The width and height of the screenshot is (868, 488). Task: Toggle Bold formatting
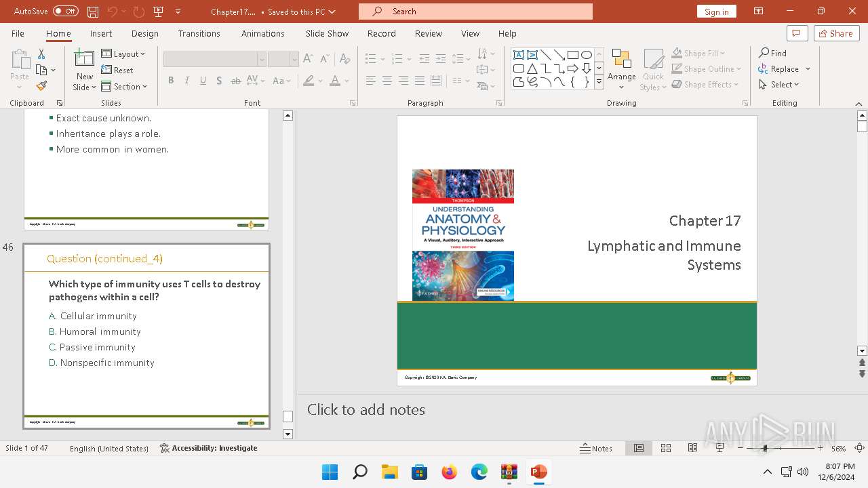[171, 81]
